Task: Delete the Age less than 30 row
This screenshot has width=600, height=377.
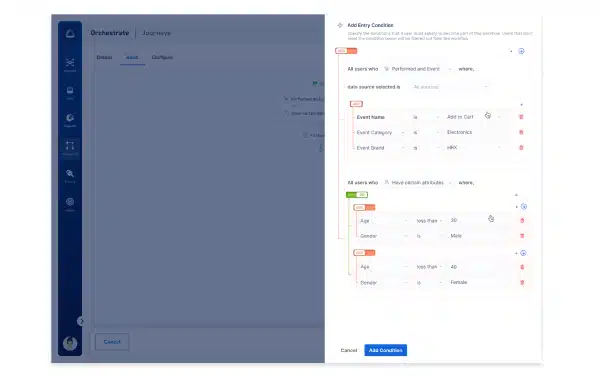Action: (x=522, y=220)
